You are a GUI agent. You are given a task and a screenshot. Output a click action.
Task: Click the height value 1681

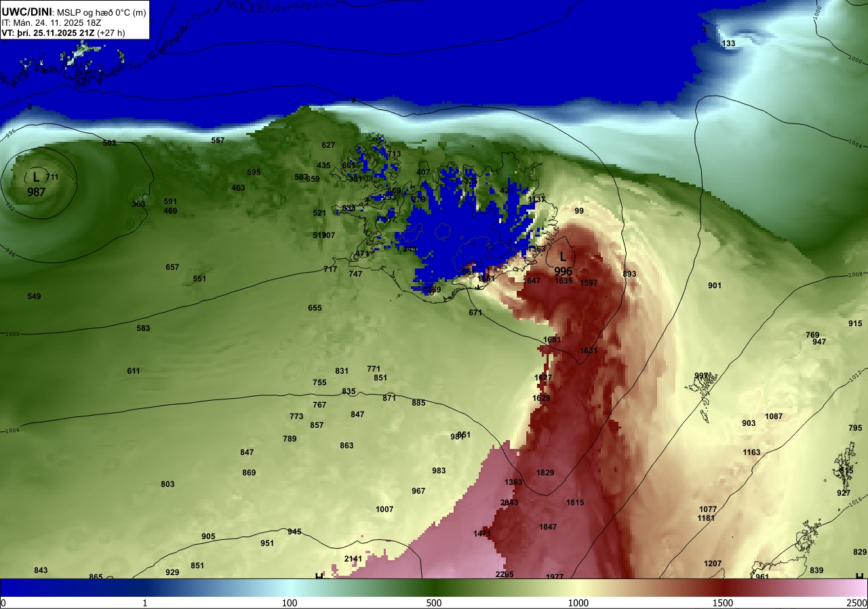tap(552, 340)
